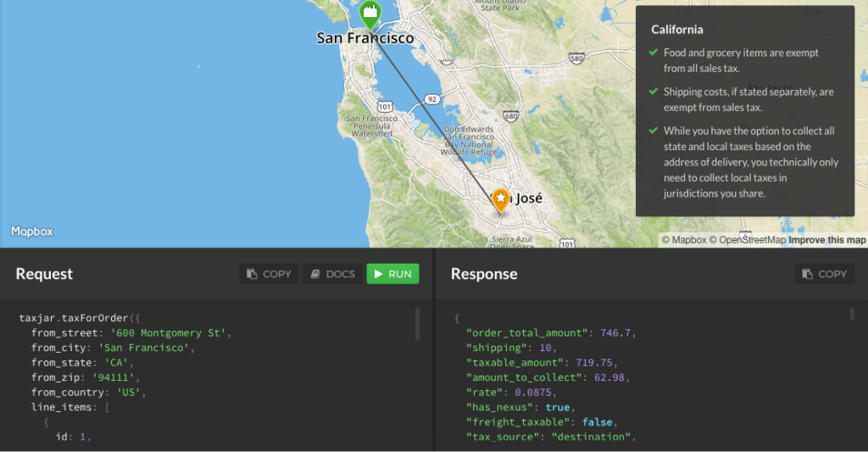Run the taxForOrder request

(393, 274)
